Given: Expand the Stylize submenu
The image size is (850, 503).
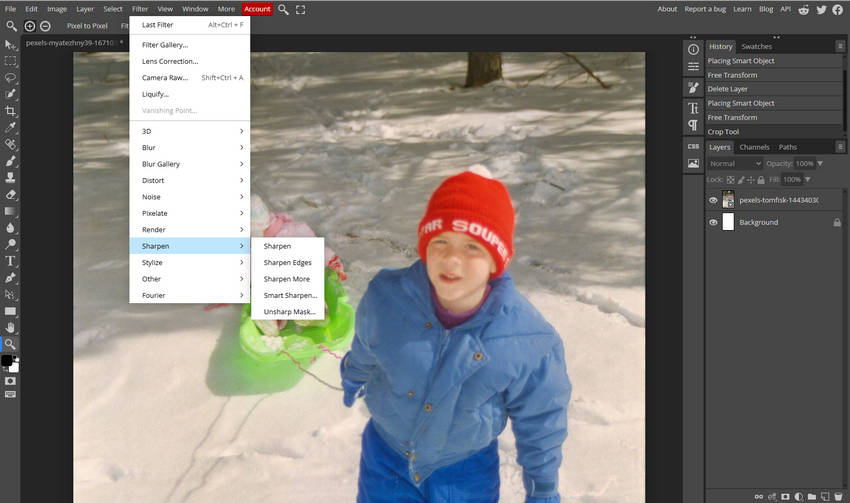Looking at the screenshot, I should pyautogui.click(x=190, y=262).
